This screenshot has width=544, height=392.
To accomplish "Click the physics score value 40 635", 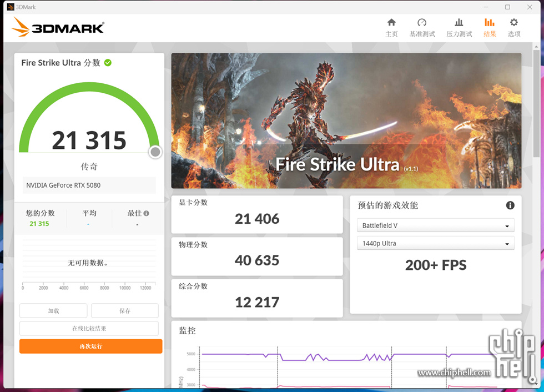I will pos(257,260).
